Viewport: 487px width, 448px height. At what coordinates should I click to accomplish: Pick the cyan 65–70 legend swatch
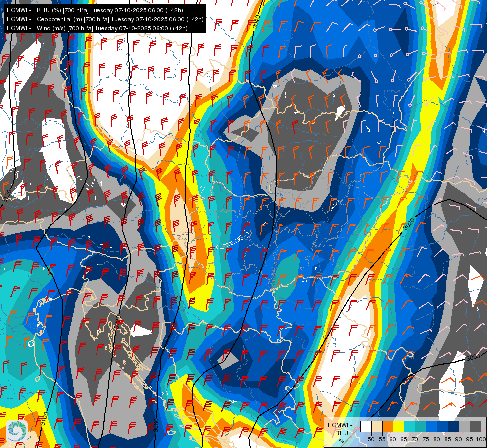(x=409, y=426)
